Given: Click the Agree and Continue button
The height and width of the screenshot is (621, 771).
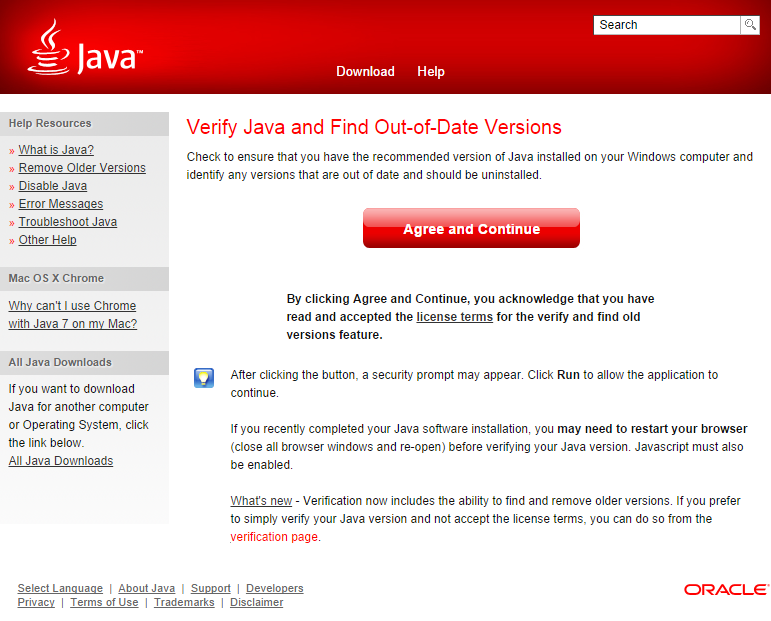Looking at the screenshot, I should [471, 228].
